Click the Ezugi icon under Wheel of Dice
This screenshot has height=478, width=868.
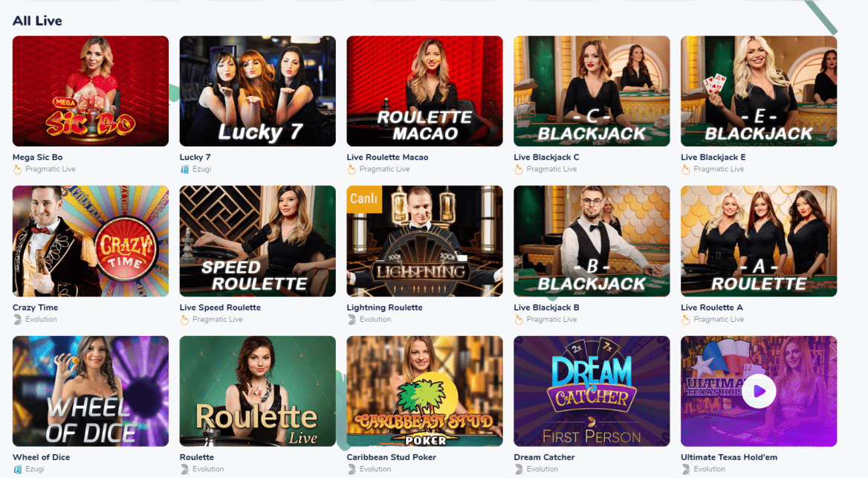point(18,469)
